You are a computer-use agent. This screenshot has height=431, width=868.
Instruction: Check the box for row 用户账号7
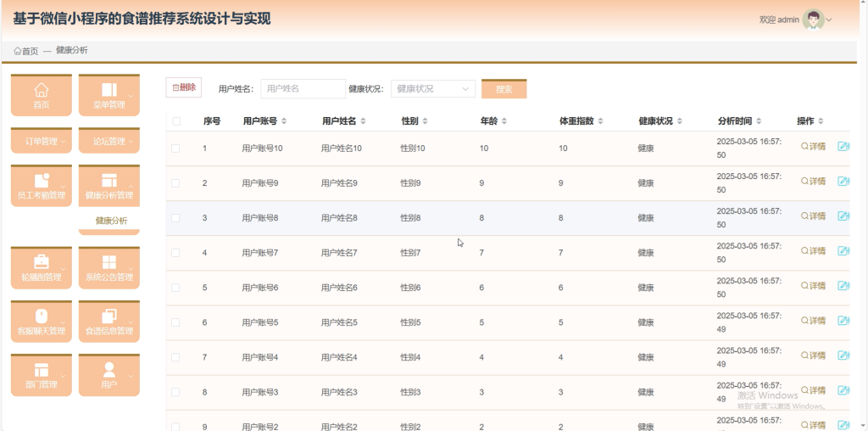175,253
